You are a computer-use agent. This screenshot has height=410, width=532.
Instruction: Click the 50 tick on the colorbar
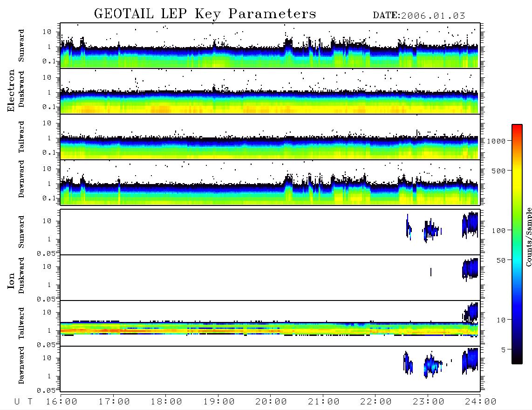(x=501, y=260)
